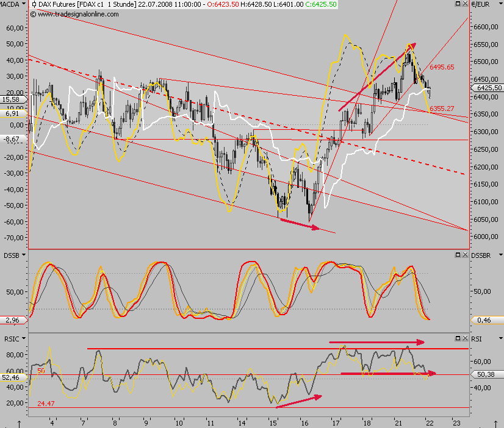Open the RSIC indicator dropdown arrow

point(23,338)
